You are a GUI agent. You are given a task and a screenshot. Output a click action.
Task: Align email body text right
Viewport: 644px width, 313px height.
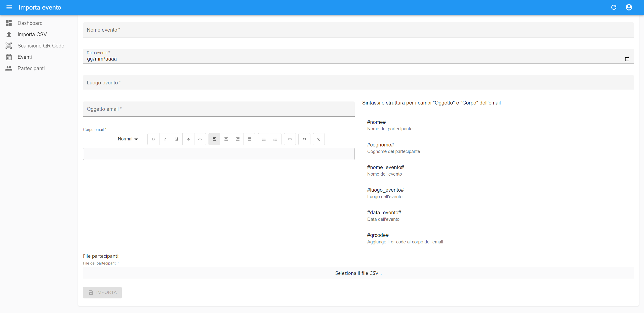click(x=238, y=139)
